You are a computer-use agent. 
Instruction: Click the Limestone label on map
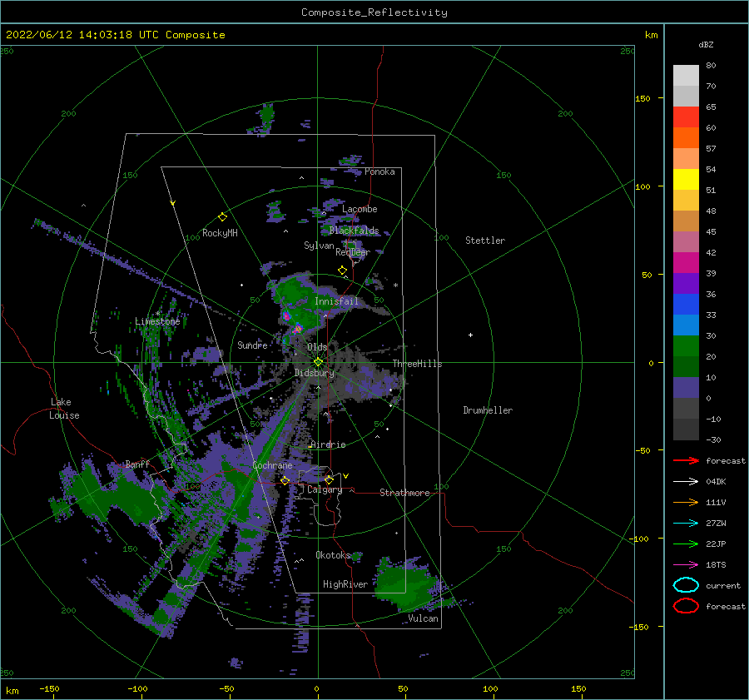click(157, 321)
